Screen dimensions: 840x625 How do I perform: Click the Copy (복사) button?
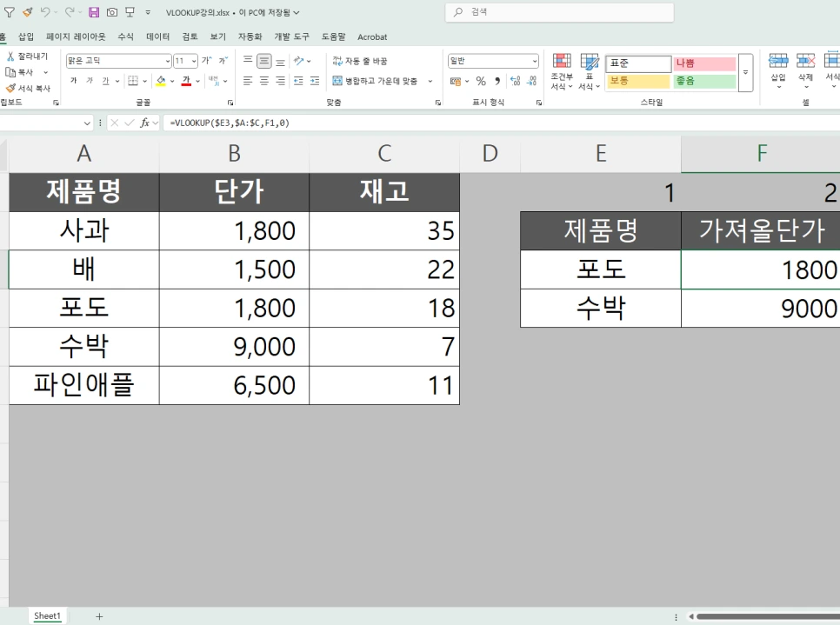[x=20, y=72]
